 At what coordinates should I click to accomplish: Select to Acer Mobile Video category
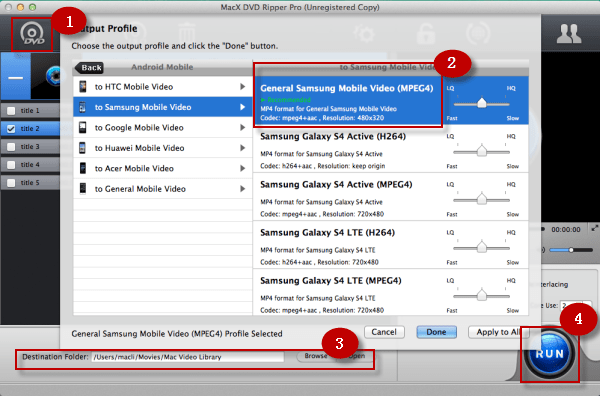point(163,168)
